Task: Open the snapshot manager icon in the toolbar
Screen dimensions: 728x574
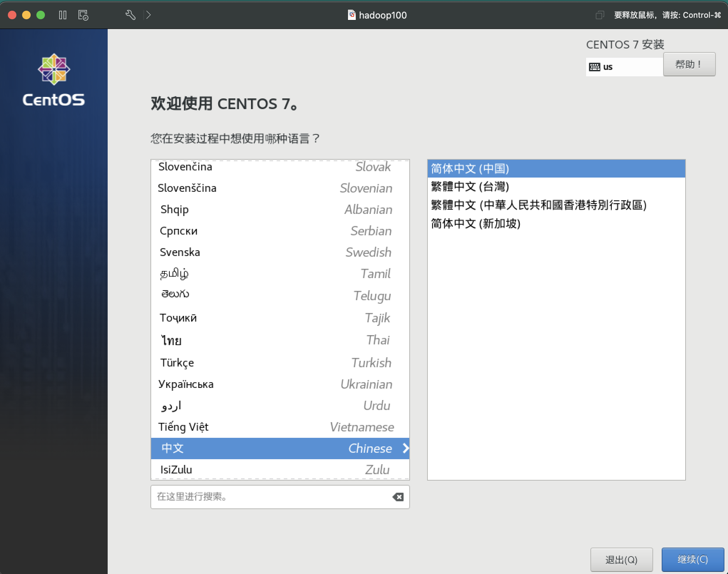Action: (83, 15)
